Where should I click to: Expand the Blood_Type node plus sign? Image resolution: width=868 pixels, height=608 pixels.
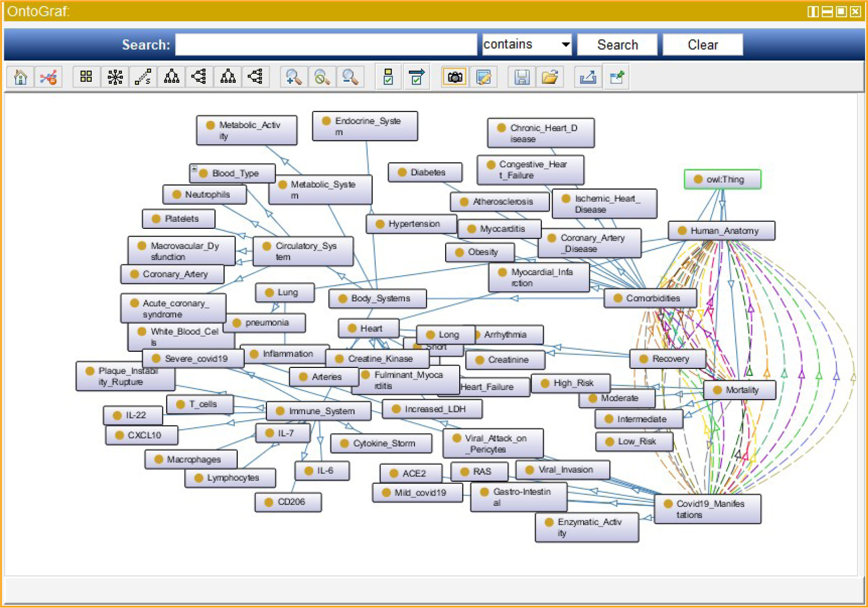pyautogui.click(x=194, y=168)
